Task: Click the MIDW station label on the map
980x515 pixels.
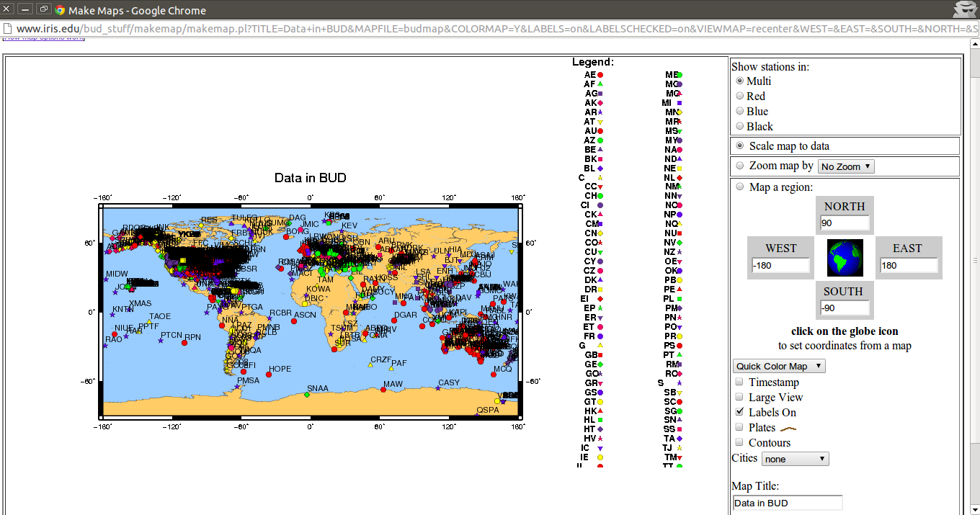Action: click(x=117, y=274)
